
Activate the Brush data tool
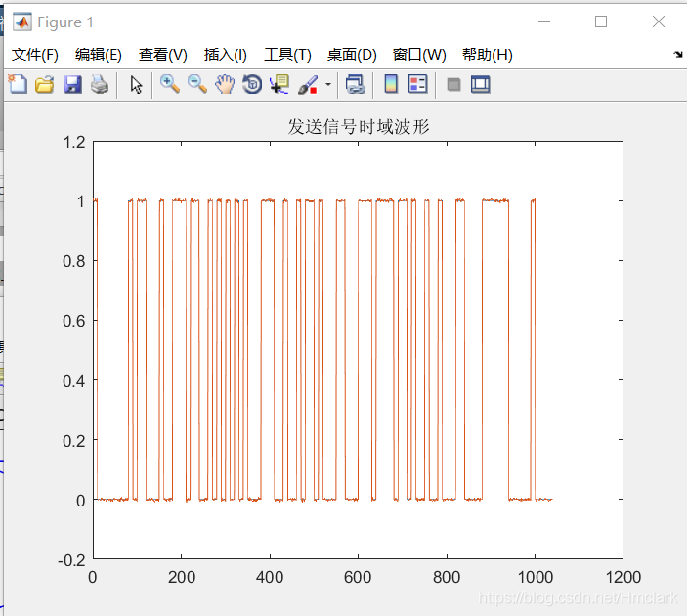(x=308, y=84)
